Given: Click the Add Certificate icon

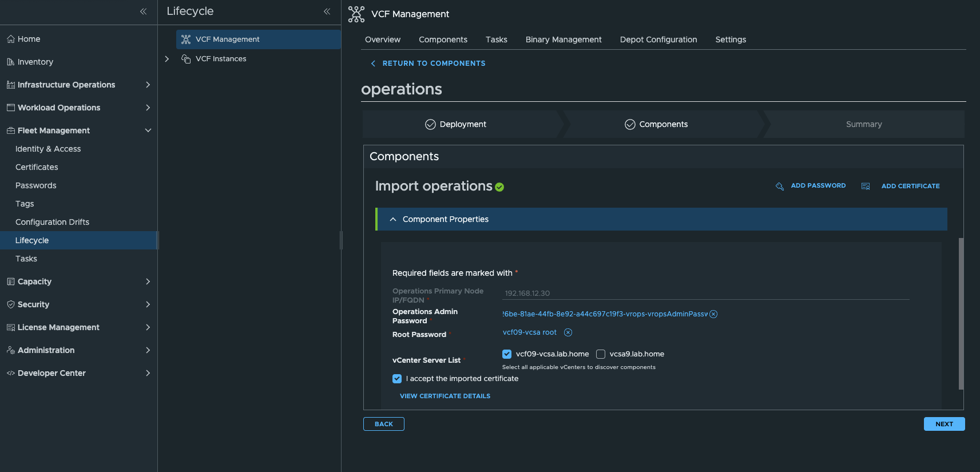Looking at the screenshot, I should (x=865, y=187).
